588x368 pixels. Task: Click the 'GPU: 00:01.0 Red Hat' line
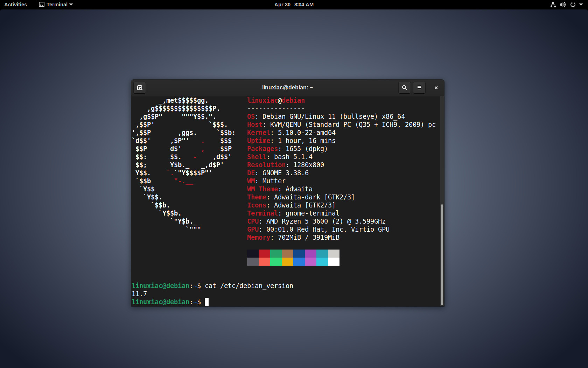click(318, 229)
